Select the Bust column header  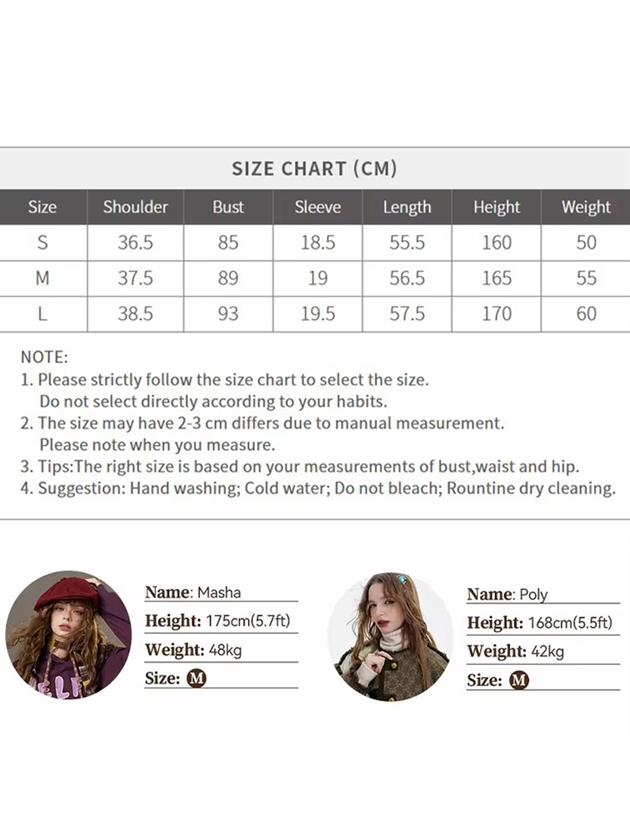(x=228, y=207)
